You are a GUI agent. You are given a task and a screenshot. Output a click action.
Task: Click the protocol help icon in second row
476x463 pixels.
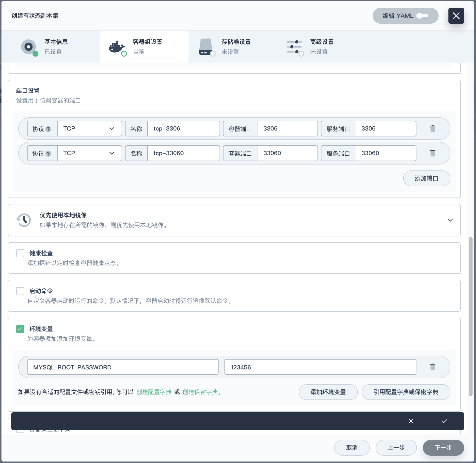[48, 154]
